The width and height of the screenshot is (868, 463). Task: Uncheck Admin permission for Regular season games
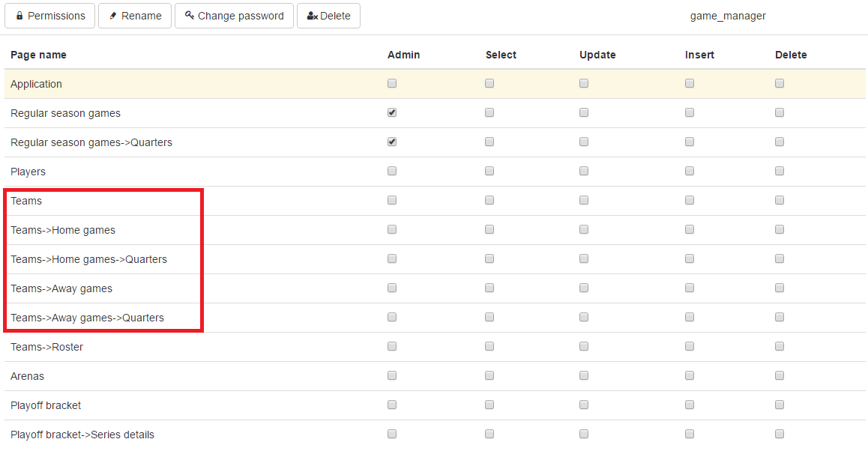(391, 112)
